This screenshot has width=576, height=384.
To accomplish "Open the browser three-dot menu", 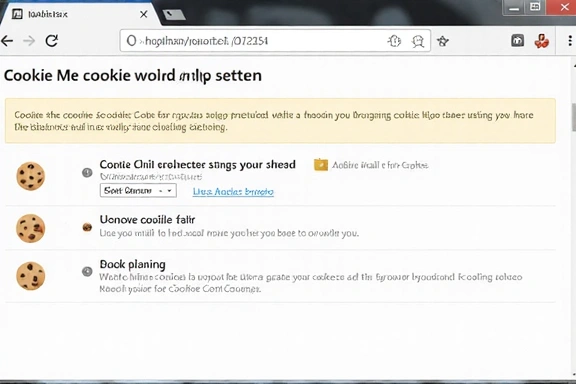I will (570, 41).
